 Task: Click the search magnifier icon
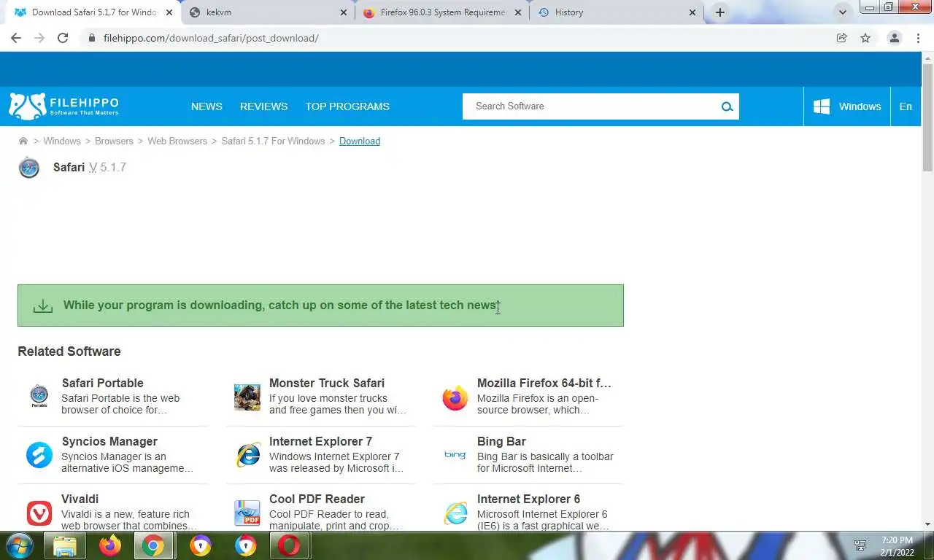click(x=727, y=106)
